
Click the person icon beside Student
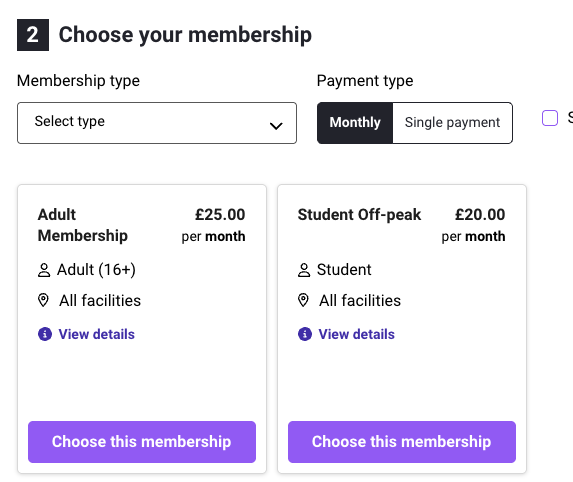(304, 270)
